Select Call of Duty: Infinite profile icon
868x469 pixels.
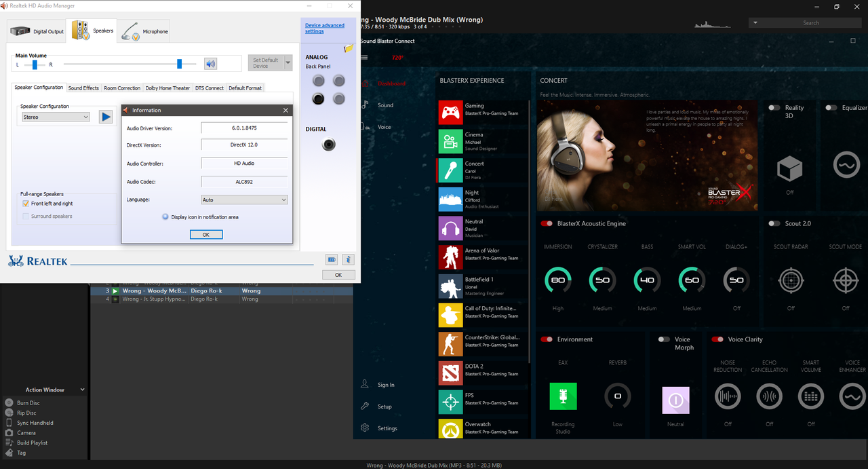tap(450, 315)
